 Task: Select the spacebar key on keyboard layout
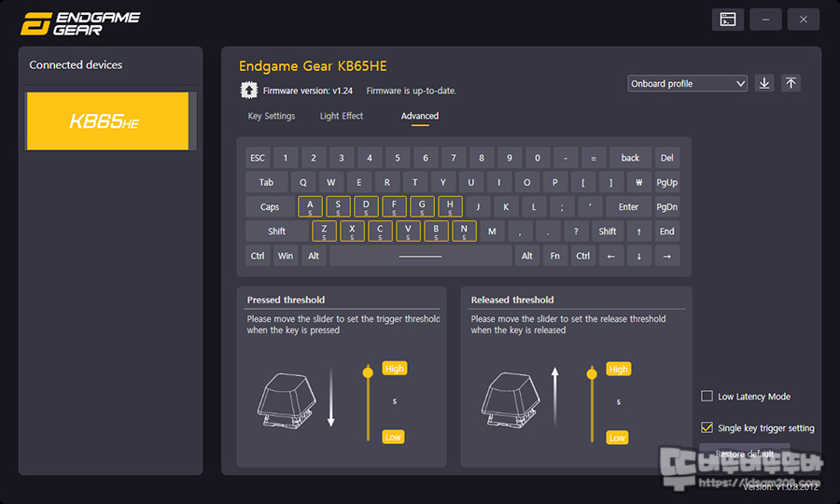(x=421, y=256)
